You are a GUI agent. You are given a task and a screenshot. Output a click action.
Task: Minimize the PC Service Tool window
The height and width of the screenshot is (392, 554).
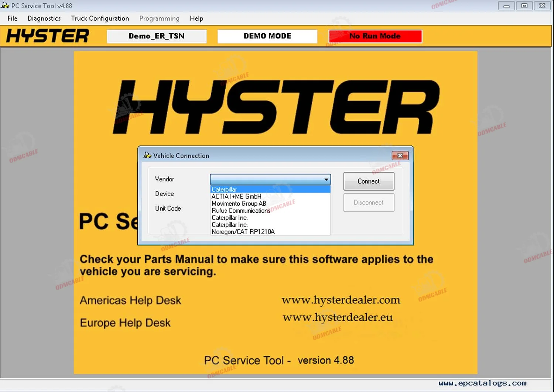click(x=506, y=6)
